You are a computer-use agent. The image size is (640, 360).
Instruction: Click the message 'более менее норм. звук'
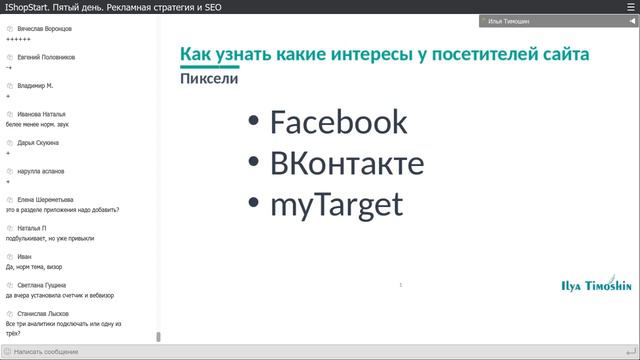click(37, 124)
